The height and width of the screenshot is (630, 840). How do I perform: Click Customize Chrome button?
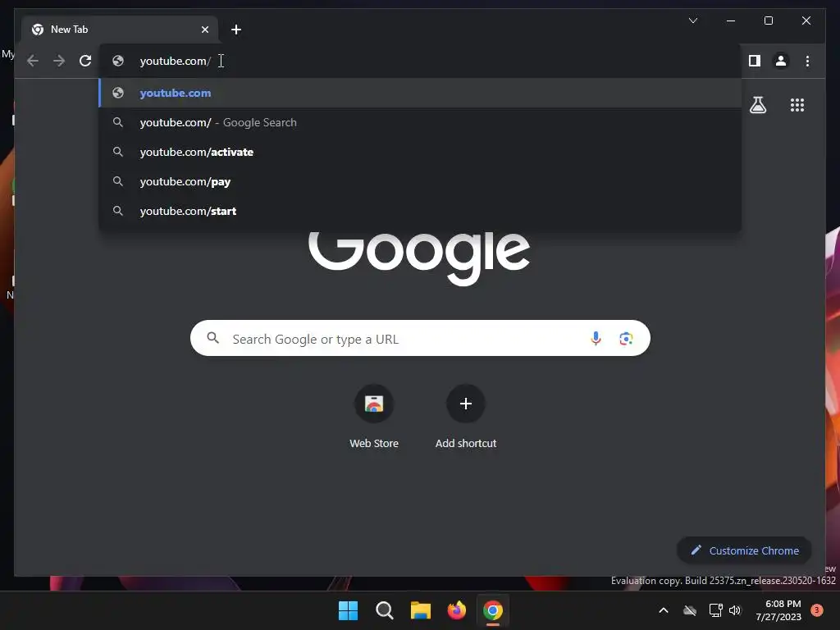click(x=744, y=550)
